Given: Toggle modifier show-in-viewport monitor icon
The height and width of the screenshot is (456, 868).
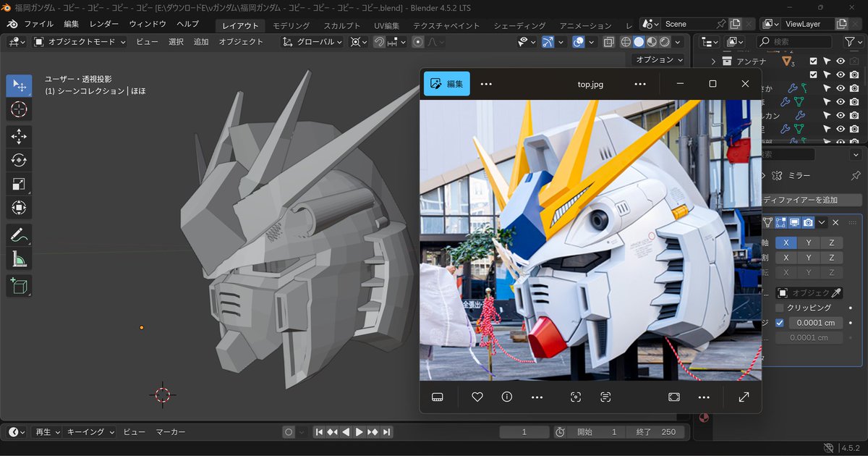Looking at the screenshot, I should coord(795,223).
